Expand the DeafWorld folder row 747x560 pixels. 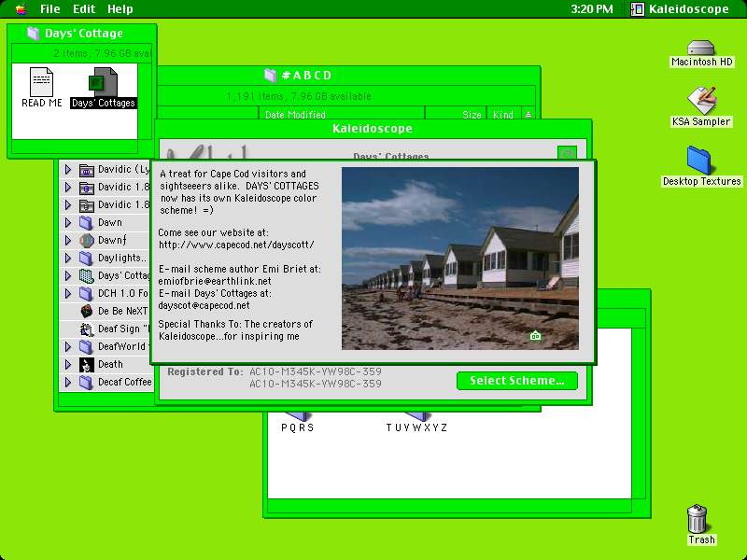click(68, 346)
